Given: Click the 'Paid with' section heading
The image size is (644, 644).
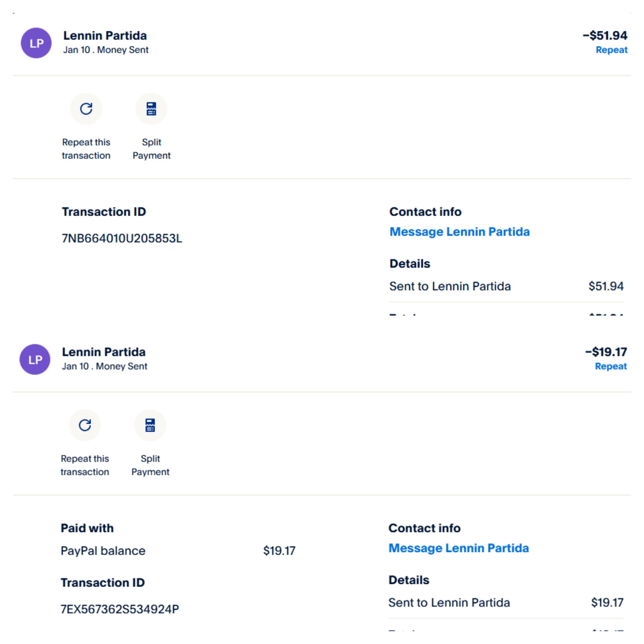Looking at the screenshot, I should 87,528.
